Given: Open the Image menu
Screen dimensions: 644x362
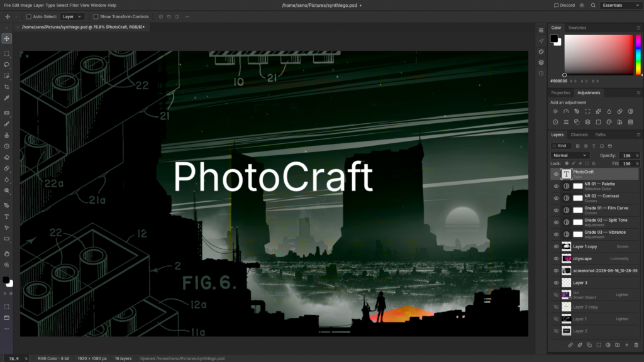Looking at the screenshot, I should click(x=26, y=5).
